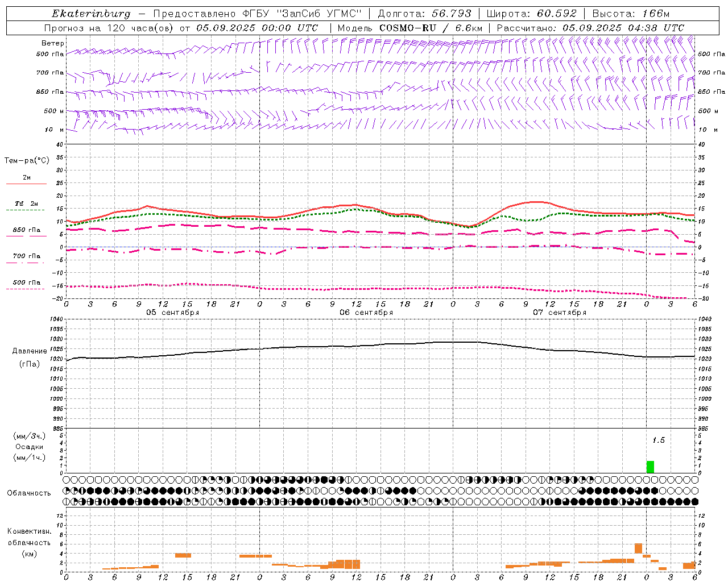Click the Прогноз на 120 часа(ов) header text
This screenshot has width=728, height=582.
pos(110,28)
